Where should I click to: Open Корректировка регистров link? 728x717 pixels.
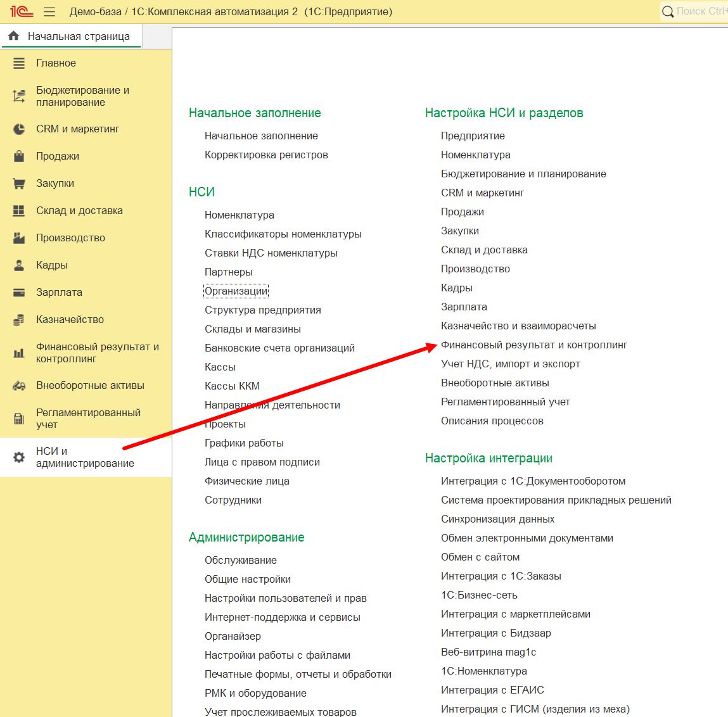tap(266, 155)
